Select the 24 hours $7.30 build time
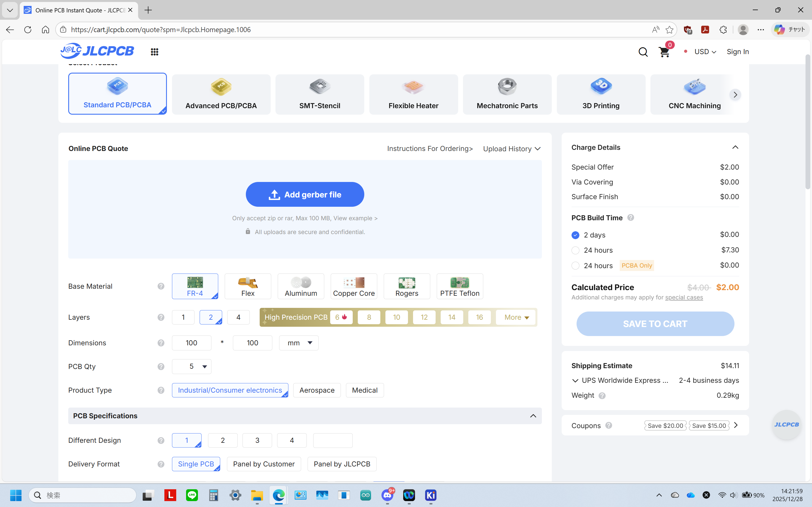 click(575, 250)
